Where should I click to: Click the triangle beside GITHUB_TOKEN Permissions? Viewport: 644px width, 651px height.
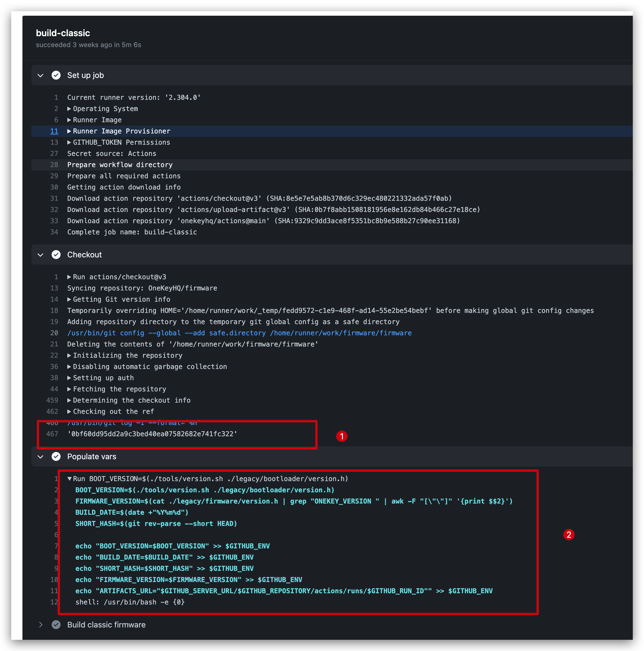(69, 142)
